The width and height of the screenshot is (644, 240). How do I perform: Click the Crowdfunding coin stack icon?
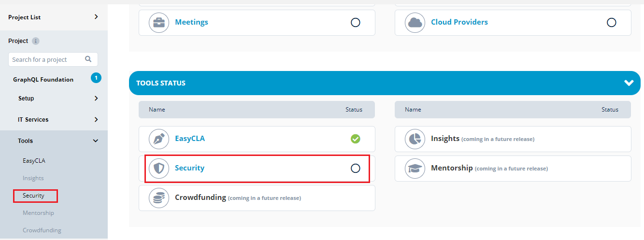[x=158, y=198]
